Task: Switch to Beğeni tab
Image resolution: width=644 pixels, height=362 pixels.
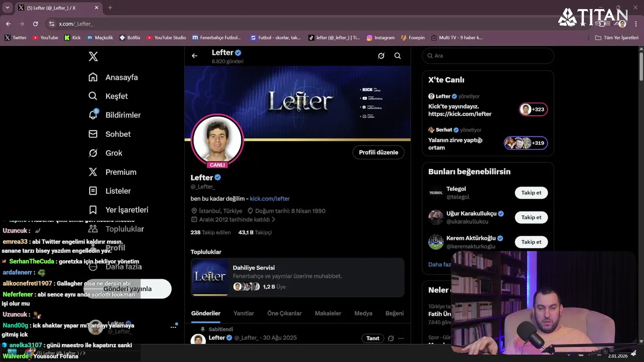Action: pos(394,313)
